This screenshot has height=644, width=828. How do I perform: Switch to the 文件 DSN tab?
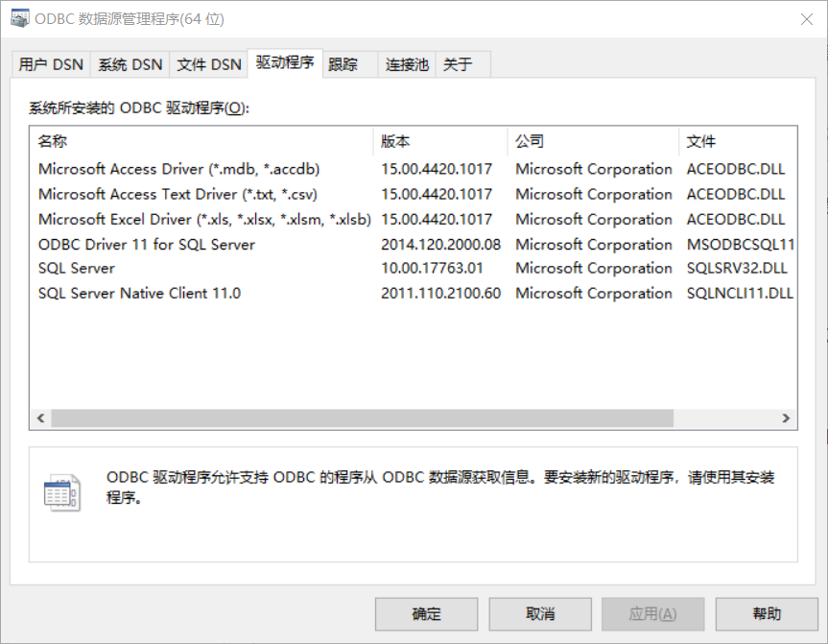click(208, 64)
